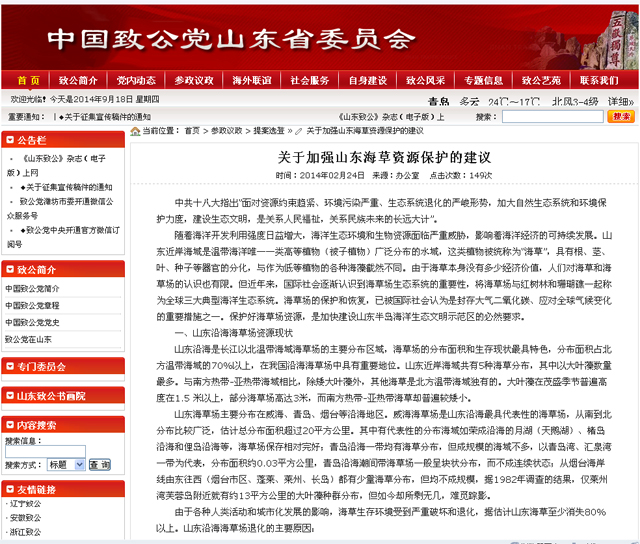This screenshot has height=544, width=640.
Task: Open bulletin 致公党中央开通官方微信订阅号
Action: pyautogui.click(x=63, y=237)
